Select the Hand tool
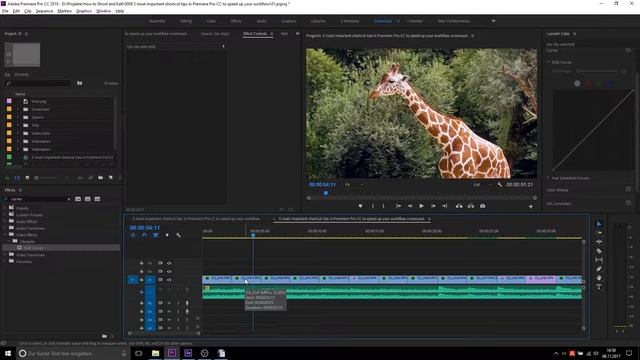 pyautogui.click(x=599, y=278)
